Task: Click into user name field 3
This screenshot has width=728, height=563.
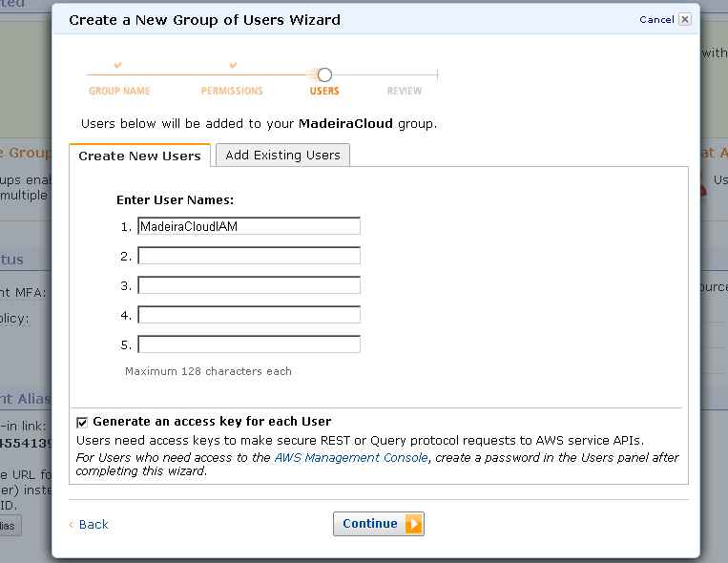Action: click(x=249, y=285)
